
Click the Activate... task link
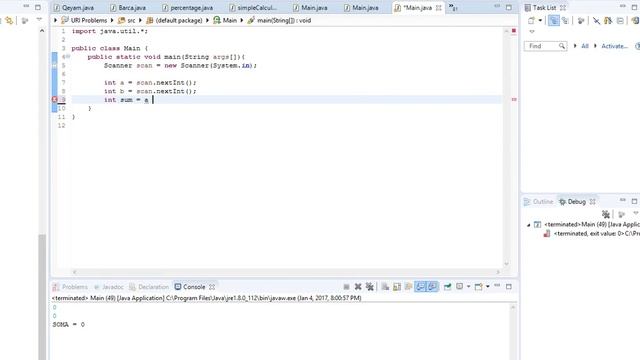click(x=615, y=46)
